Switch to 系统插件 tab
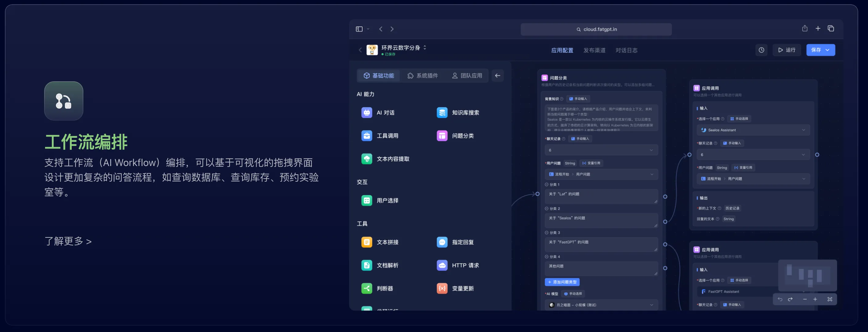 (423, 75)
